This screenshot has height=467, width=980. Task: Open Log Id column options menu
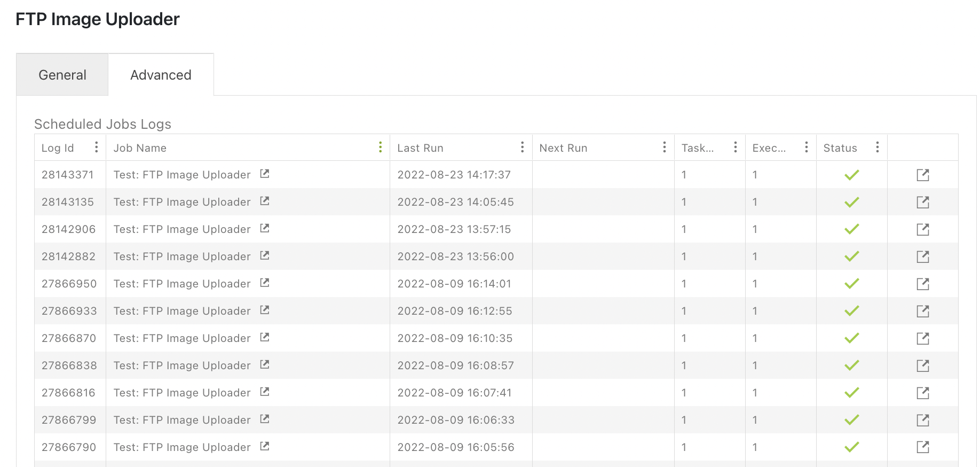[96, 147]
